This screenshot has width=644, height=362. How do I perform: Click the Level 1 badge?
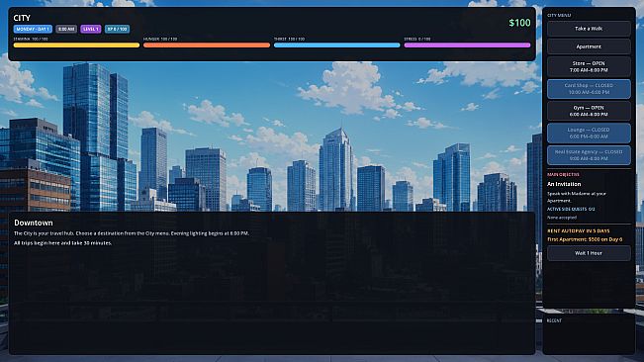[91, 29]
